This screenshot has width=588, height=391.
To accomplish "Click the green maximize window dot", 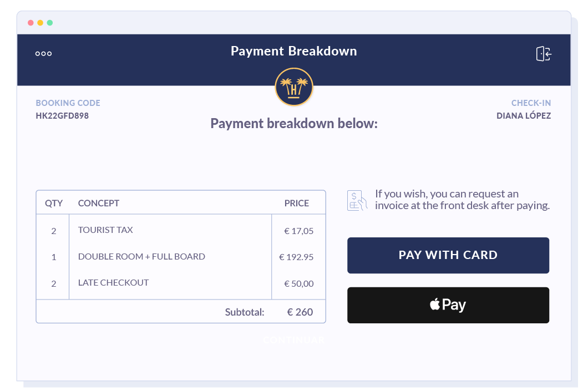I will coord(50,23).
